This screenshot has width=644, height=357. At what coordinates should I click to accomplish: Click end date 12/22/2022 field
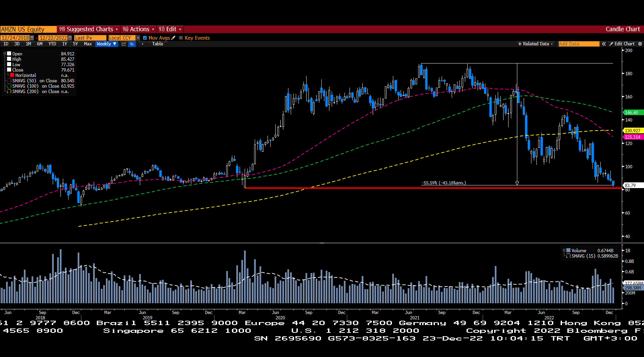pos(53,38)
